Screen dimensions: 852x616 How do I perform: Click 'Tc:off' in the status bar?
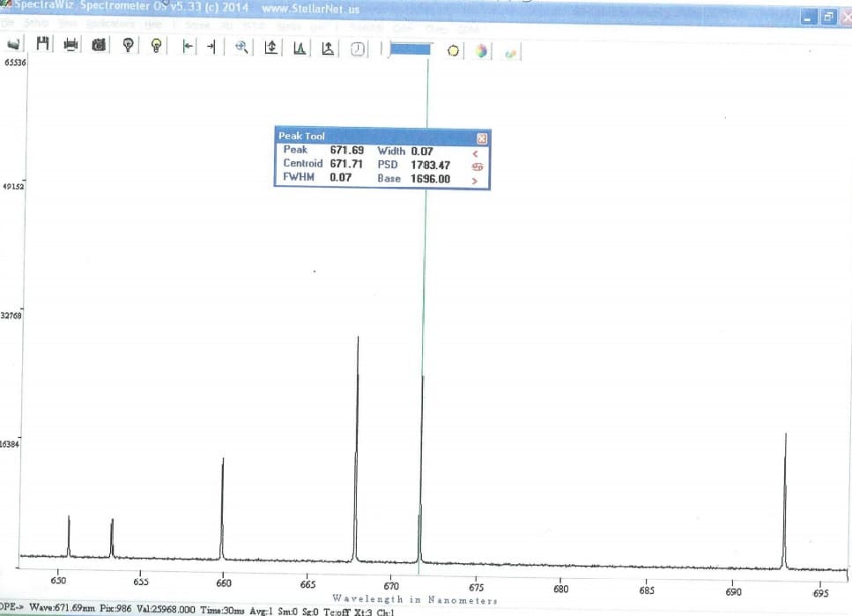[x=337, y=612]
